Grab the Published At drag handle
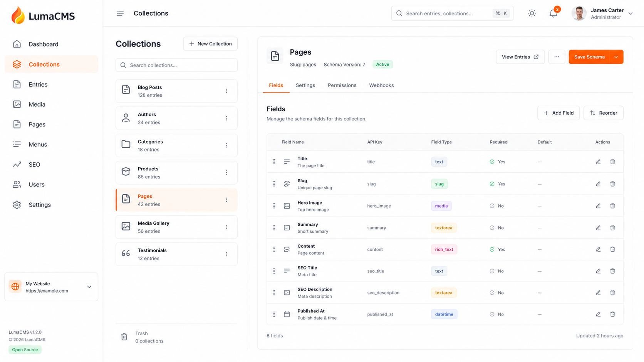The width and height of the screenshot is (644, 362). point(274,314)
